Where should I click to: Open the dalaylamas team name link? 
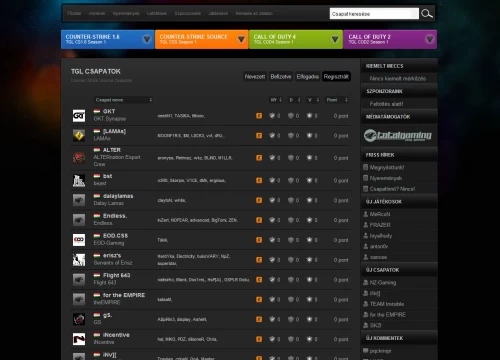point(118,196)
